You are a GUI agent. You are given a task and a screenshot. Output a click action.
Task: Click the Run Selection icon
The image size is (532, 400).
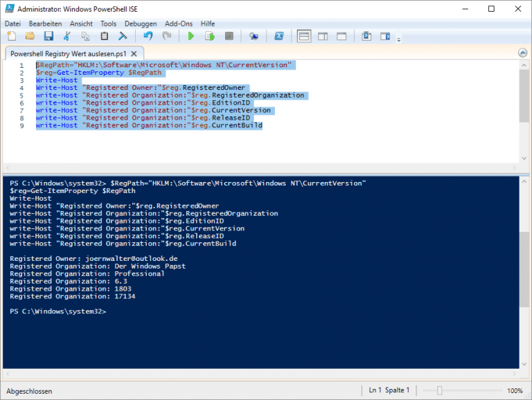pos(210,36)
